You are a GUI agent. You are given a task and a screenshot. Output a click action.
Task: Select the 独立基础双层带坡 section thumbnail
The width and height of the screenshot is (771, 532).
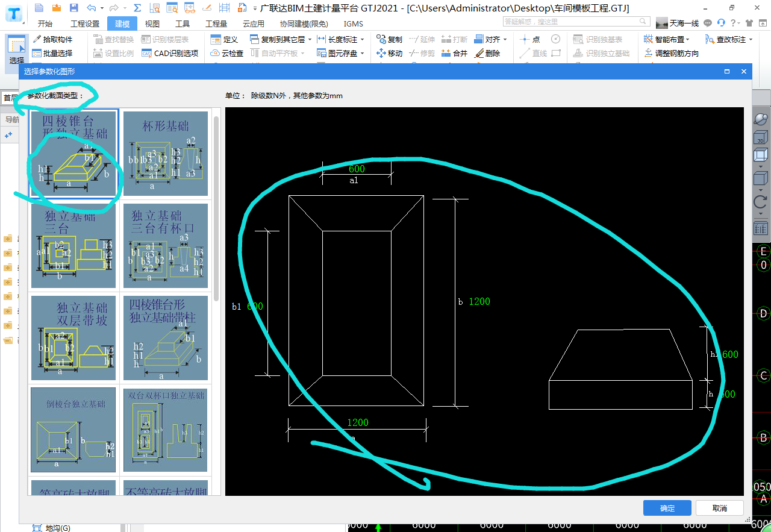pyautogui.click(x=73, y=337)
